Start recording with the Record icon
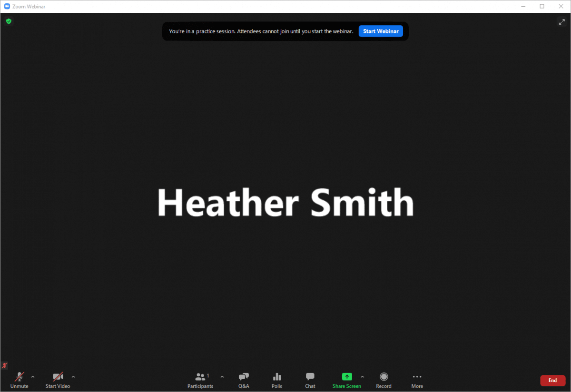571x392 pixels. [x=384, y=380]
